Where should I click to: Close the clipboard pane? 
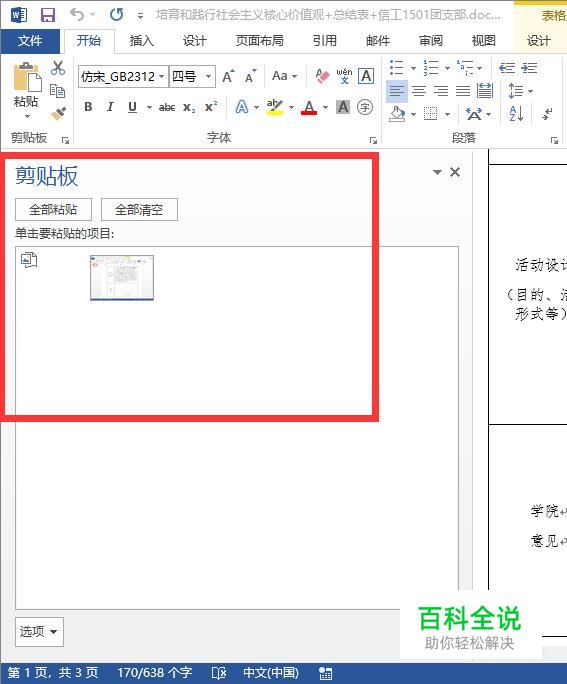(455, 172)
